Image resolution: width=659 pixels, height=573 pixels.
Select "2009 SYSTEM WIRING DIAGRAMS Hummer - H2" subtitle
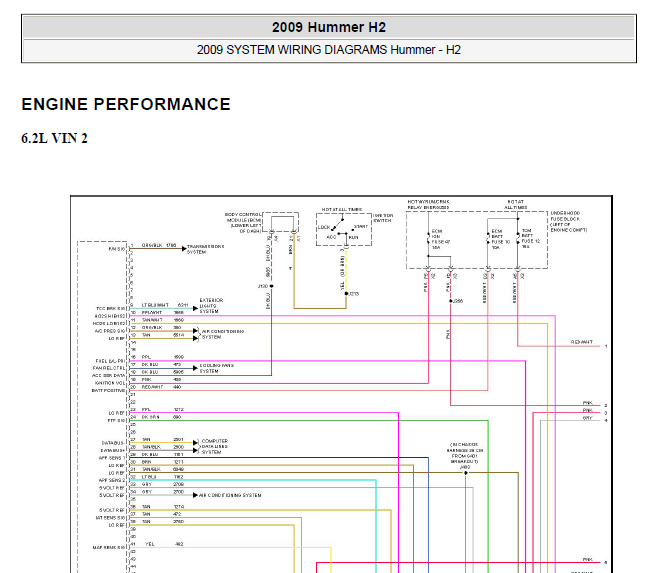coord(329,50)
